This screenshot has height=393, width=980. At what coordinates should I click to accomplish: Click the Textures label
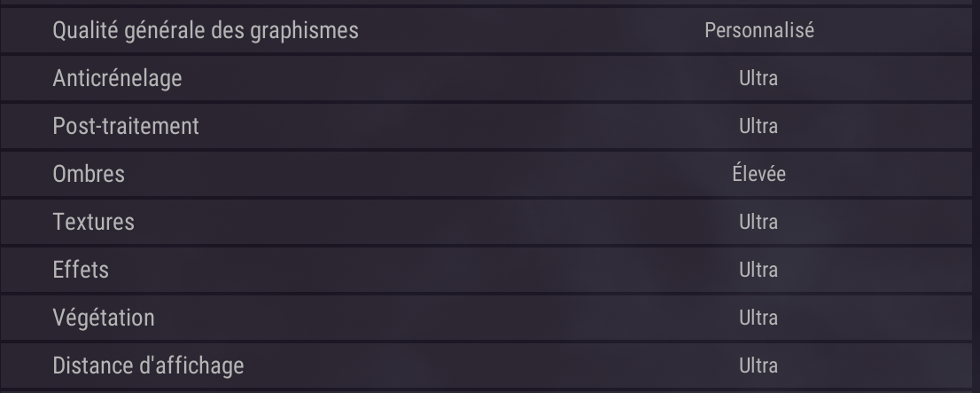(x=94, y=222)
